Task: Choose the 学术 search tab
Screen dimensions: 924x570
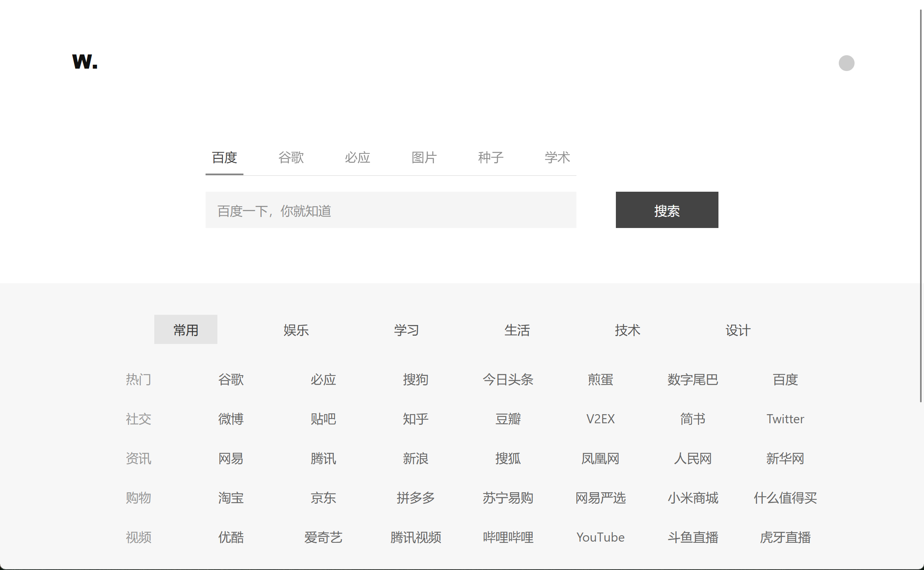Action: [557, 158]
